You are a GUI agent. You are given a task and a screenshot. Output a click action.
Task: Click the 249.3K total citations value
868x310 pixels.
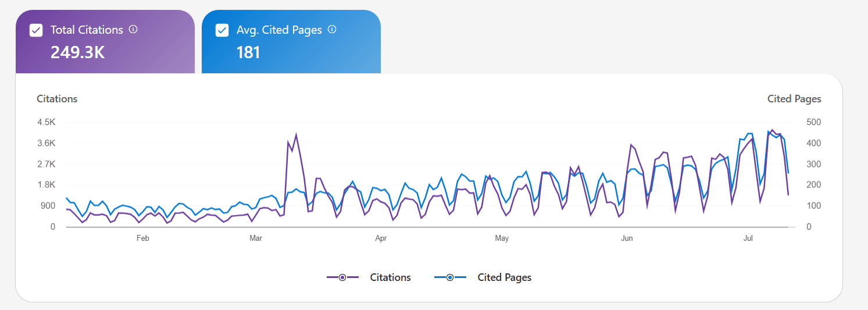tap(77, 52)
